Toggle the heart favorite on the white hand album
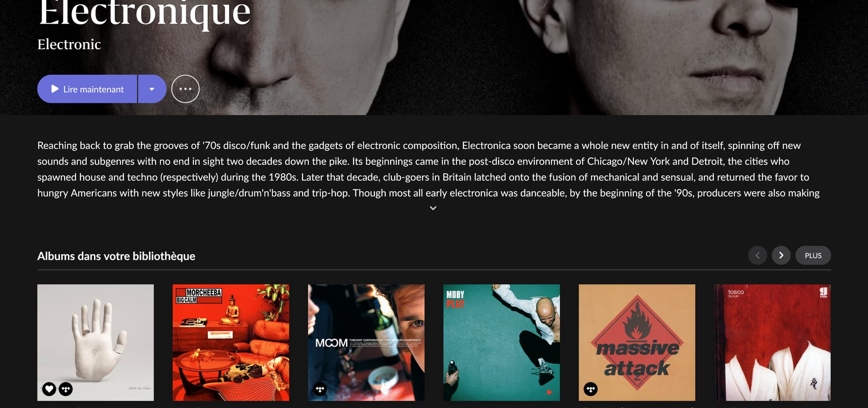The height and width of the screenshot is (408, 868). [49, 389]
